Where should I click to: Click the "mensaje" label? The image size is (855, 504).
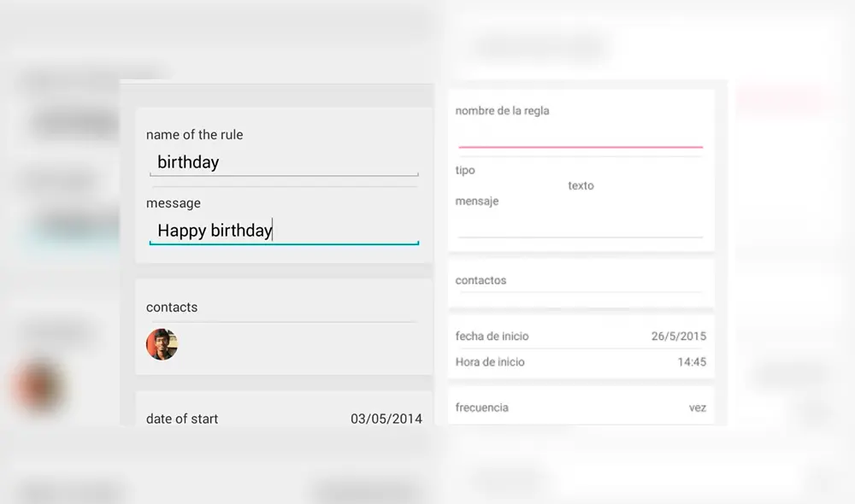(x=477, y=202)
